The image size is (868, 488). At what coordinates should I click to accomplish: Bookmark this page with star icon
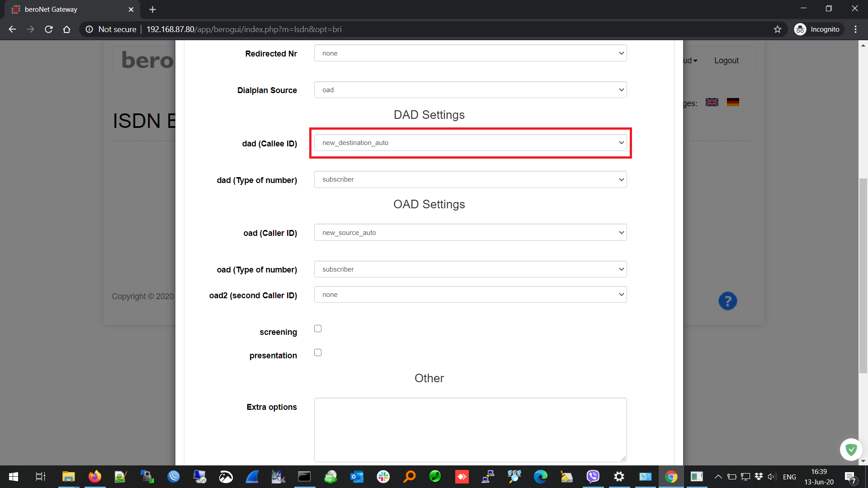click(777, 29)
